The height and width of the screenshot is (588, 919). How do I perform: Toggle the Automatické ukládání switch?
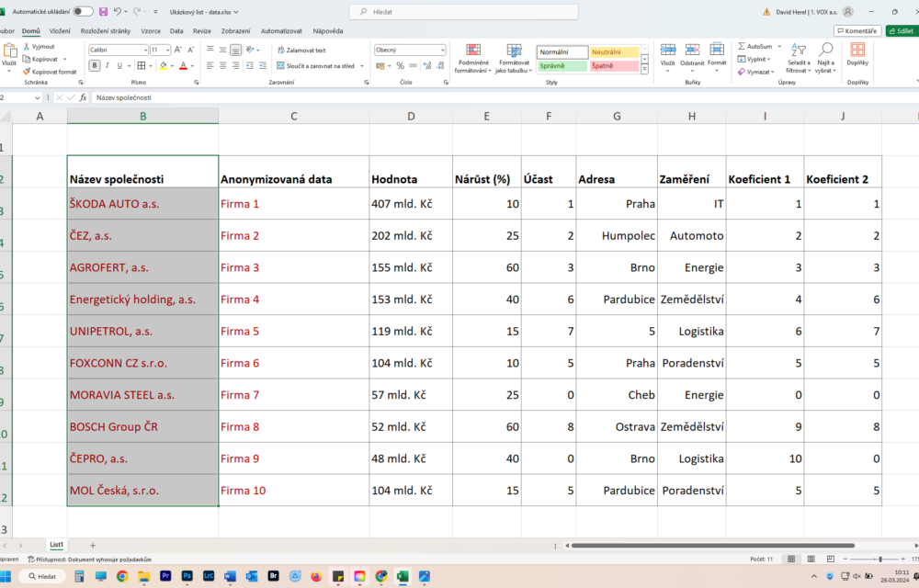(x=83, y=11)
